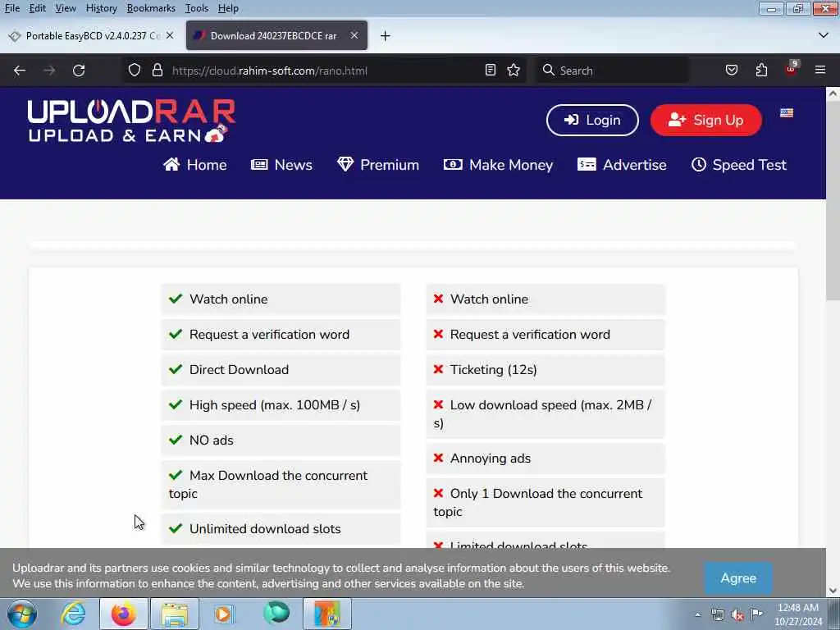
Task: Open the Pocket save icon
Action: (x=731, y=71)
